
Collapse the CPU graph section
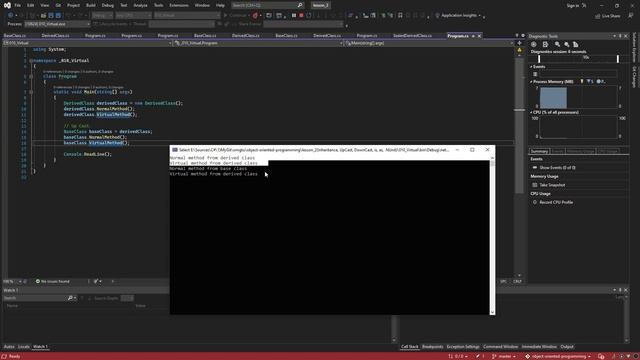pos(531,112)
